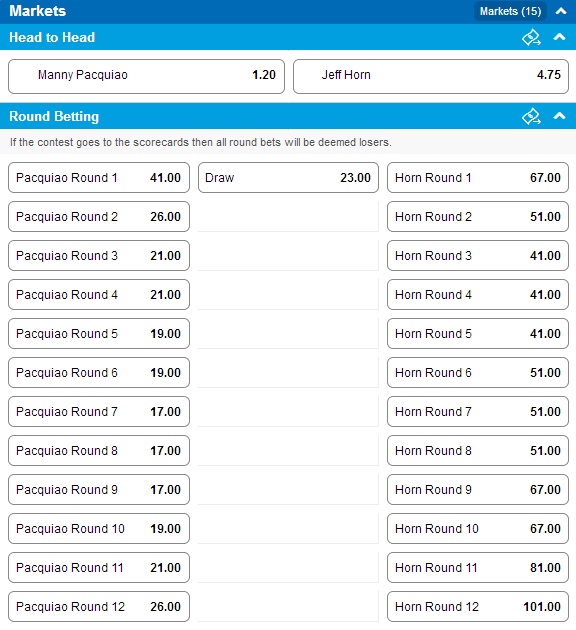Collapse the Markets panel with top chevron
This screenshot has width=576, height=630.
(x=561, y=11)
